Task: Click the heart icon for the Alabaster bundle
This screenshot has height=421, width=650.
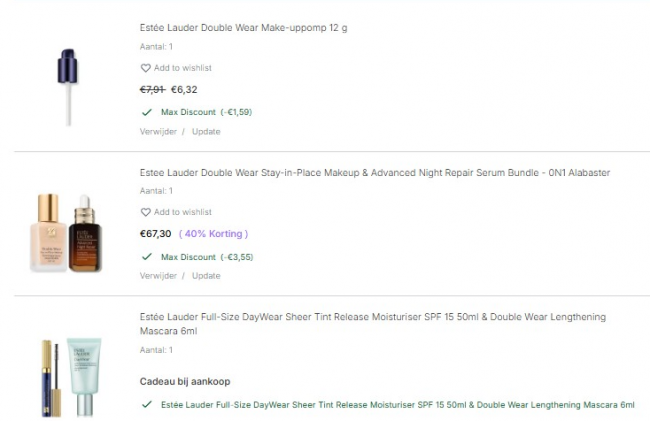Action: (145, 212)
